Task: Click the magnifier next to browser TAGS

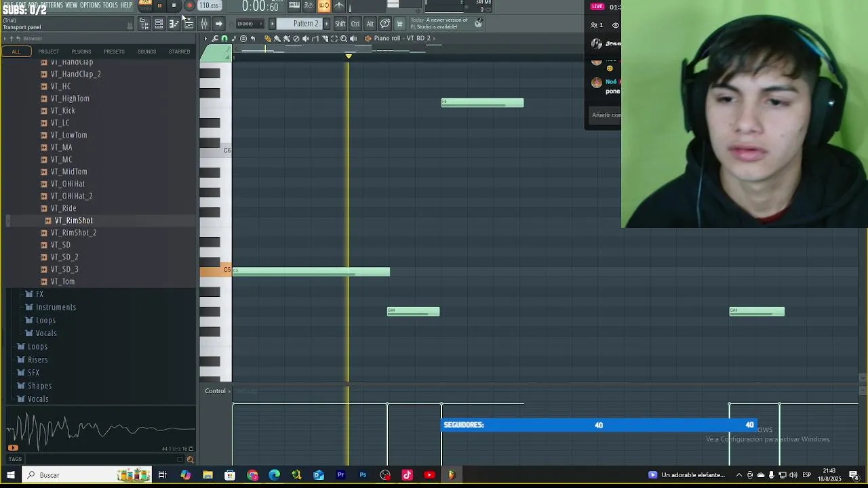Action: click(x=190, y=460)
